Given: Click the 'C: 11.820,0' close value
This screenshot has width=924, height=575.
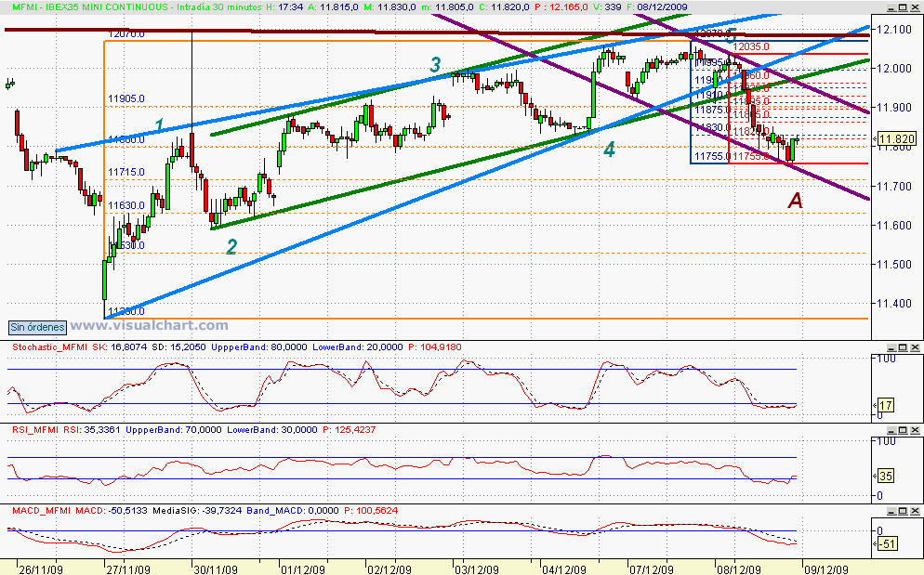Looking at the screenshot, I should point(506,7).
